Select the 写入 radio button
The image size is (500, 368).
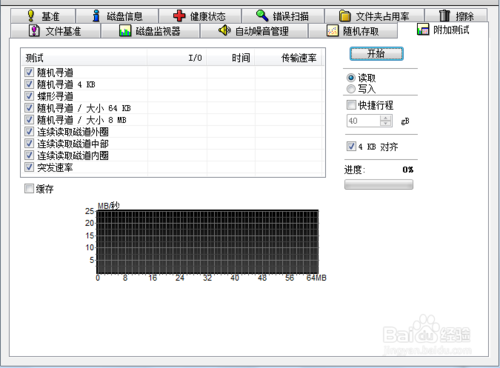tap(351, 89)
